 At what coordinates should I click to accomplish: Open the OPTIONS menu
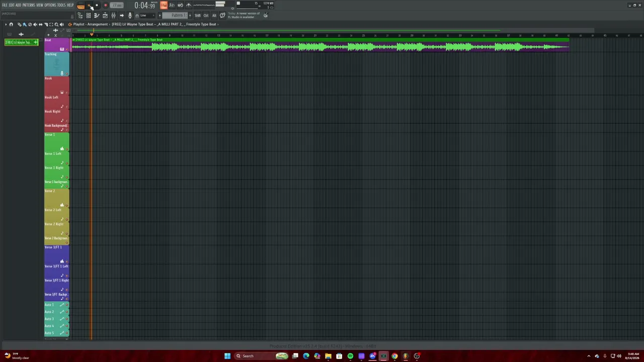(x=50, y=5)
